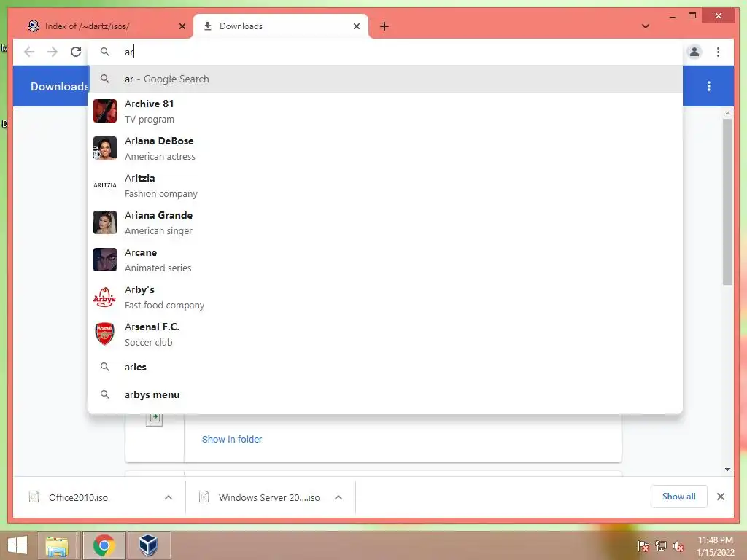Viewport: 747px width, 560px height.
Task: Click the Arby's logo icon
Action: (x=105, y=297)
